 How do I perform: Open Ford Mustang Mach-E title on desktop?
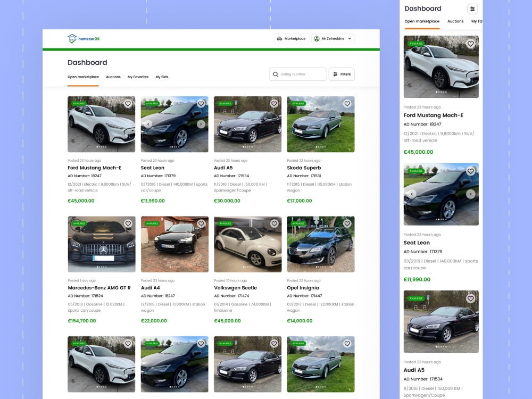[94, 168]
